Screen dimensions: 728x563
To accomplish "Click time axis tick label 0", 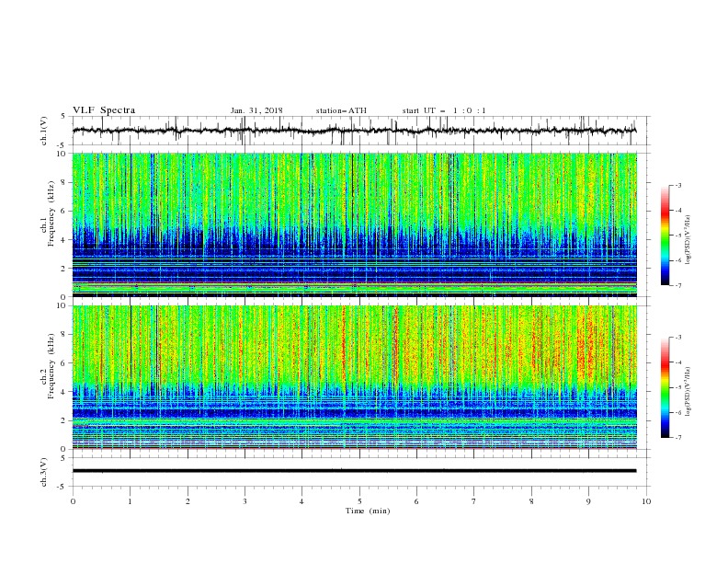I will (73, 501).
